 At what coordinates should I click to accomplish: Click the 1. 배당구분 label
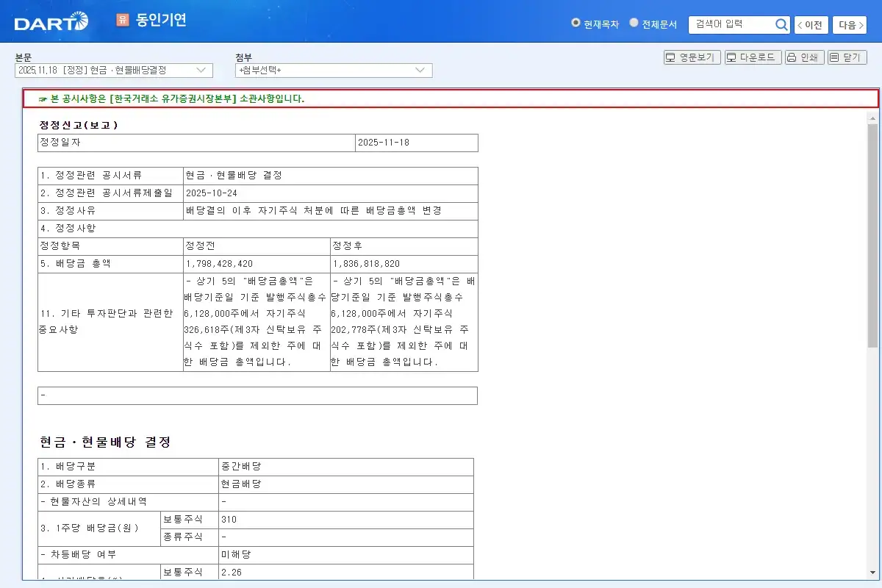[x=128, y=467]
